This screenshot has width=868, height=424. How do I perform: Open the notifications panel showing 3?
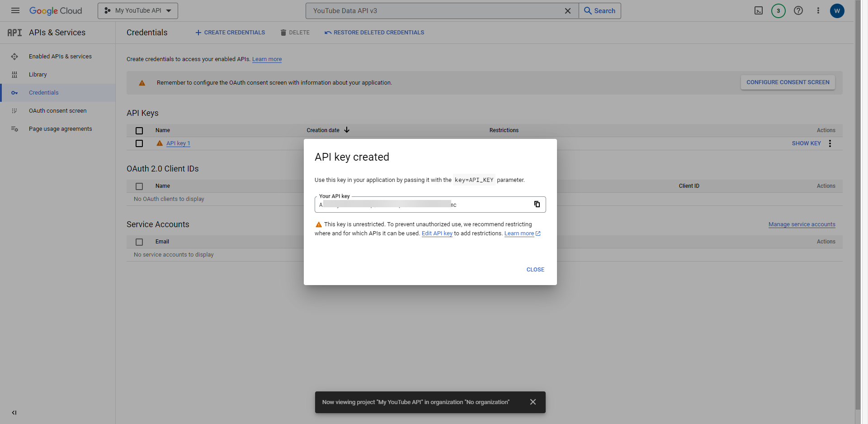(778, 10)
